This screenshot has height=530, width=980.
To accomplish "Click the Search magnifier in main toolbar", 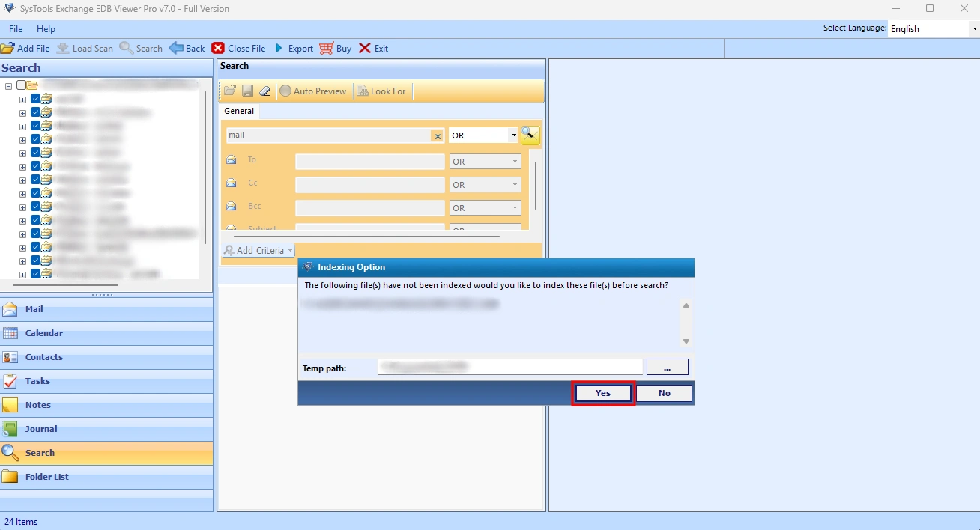I will [x=126, y=48].
